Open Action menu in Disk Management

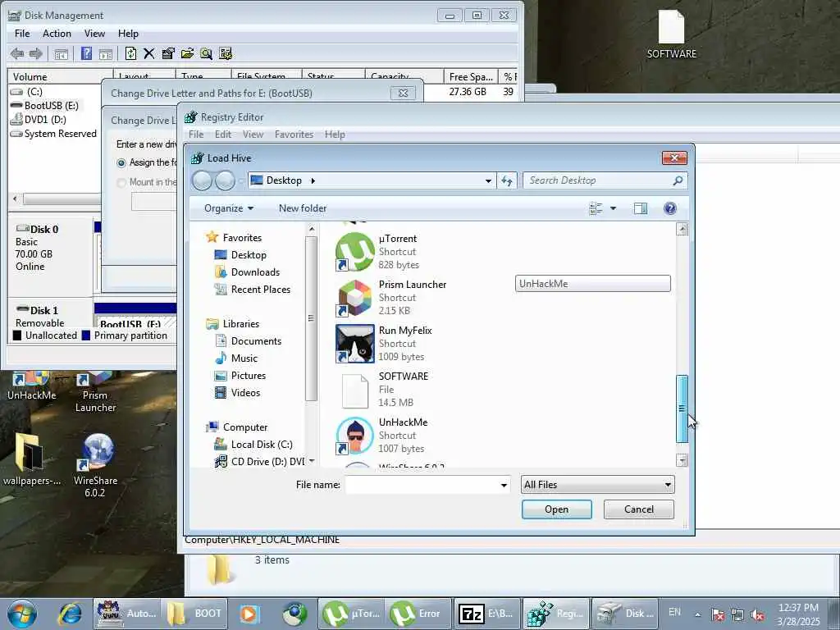pyautogui.click(x=57, y=33)
